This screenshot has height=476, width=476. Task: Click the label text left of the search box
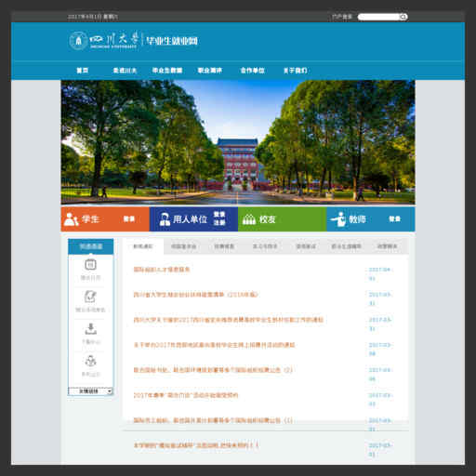tap(342, 17)
